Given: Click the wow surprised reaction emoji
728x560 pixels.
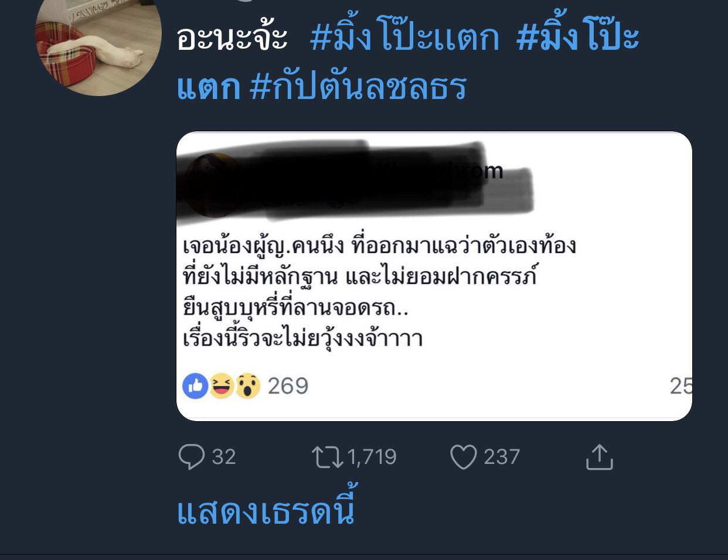Looking at the screenshot, I should click(248, 386).
